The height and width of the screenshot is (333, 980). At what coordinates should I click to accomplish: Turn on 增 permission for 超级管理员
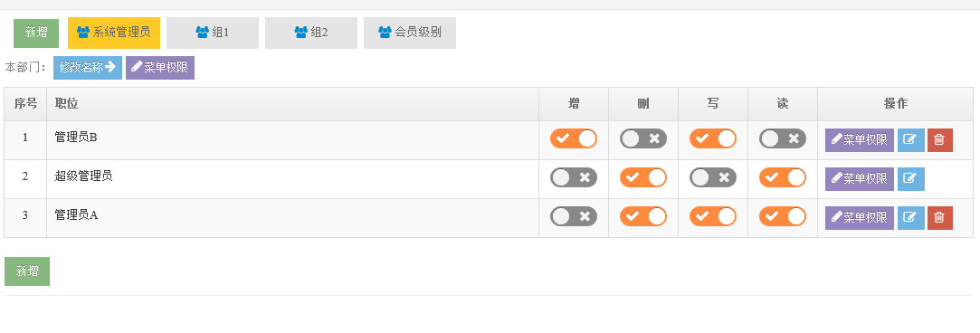(x=573, y=177)
